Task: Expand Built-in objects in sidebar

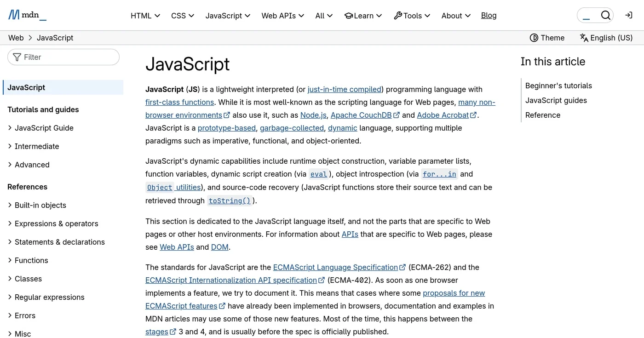Action: point(37,205)
